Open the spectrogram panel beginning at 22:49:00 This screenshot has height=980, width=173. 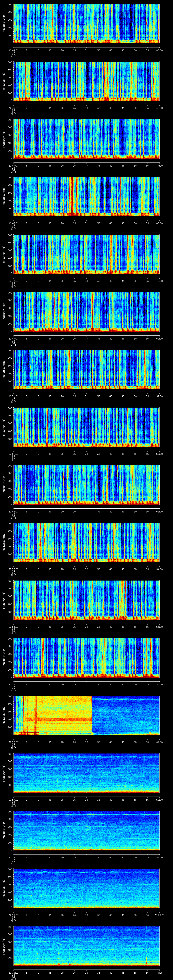tap(87, 312)
